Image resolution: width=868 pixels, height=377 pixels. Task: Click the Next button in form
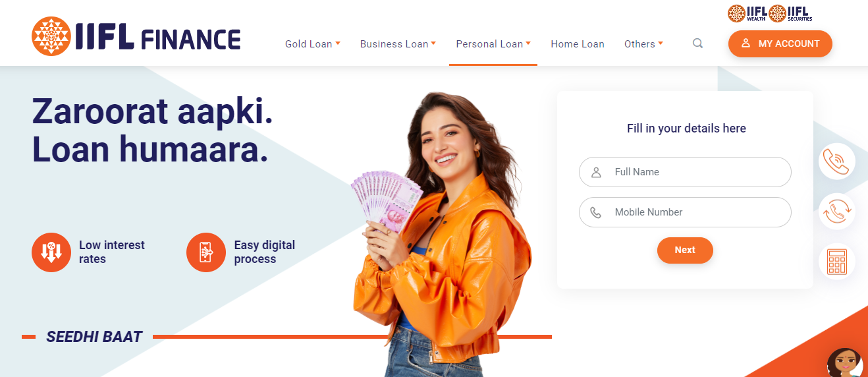685,250
